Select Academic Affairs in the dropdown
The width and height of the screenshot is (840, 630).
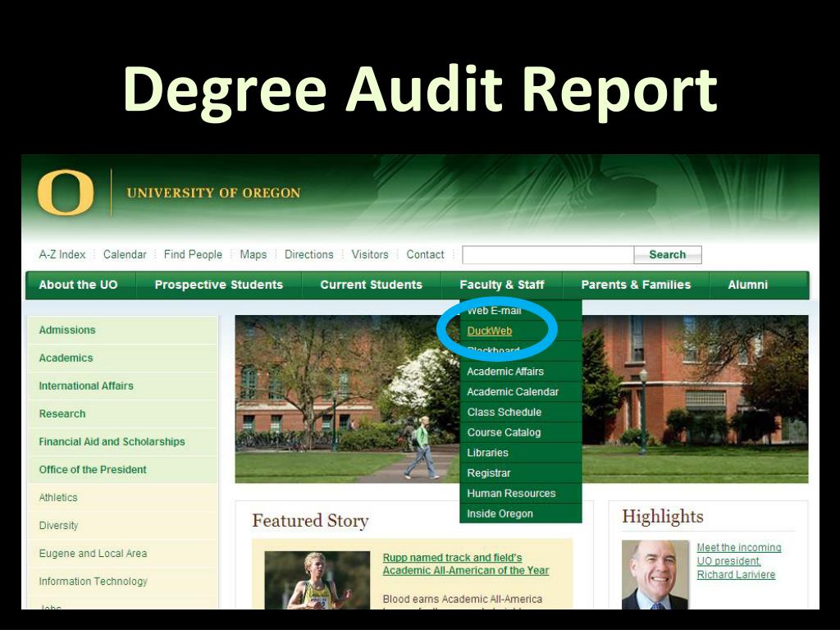pos(521,372)
